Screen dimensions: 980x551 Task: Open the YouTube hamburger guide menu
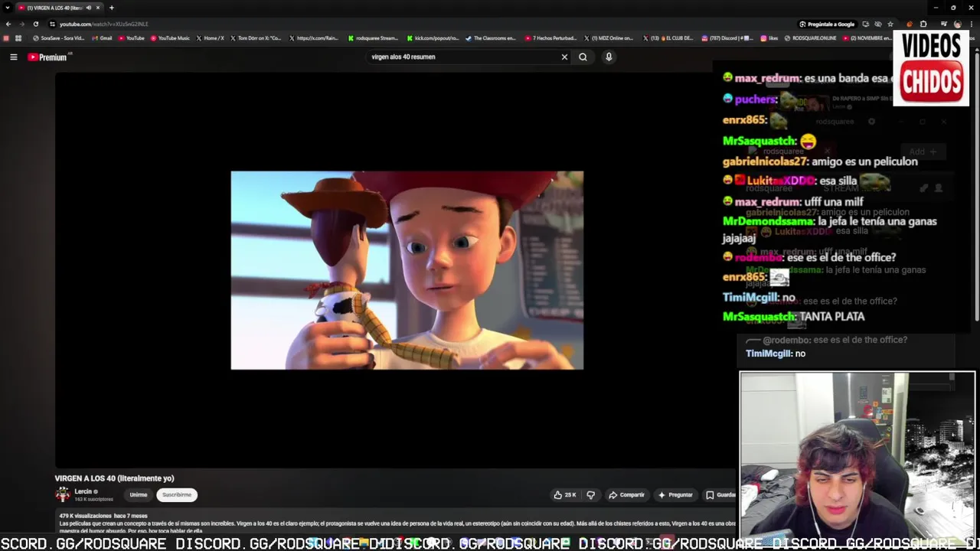(x=14, y=57)
